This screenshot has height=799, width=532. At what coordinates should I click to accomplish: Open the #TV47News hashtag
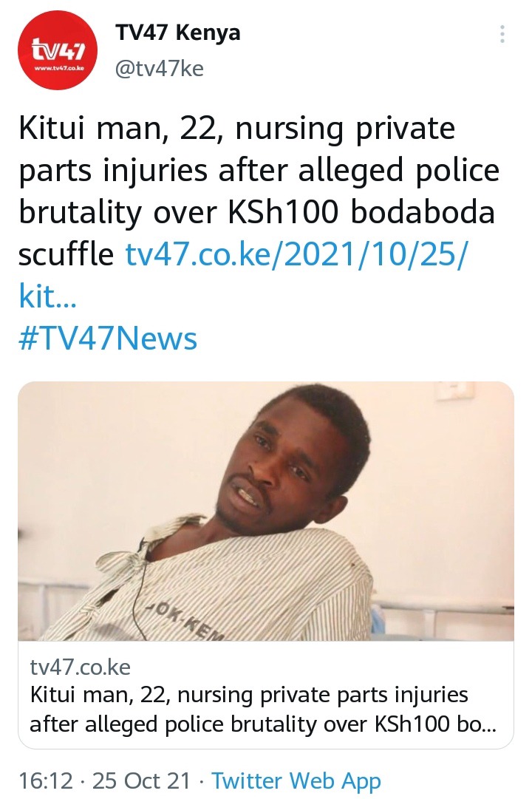[108, 339]
